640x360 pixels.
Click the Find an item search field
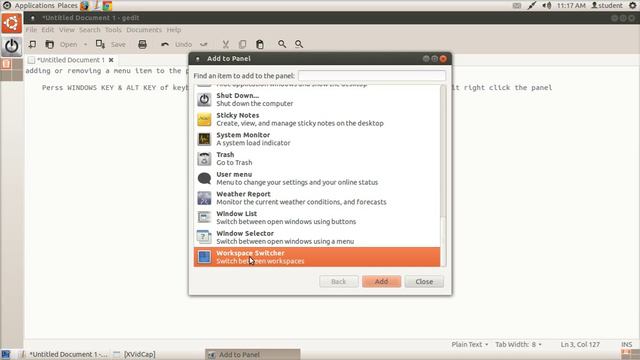[372, 76]
